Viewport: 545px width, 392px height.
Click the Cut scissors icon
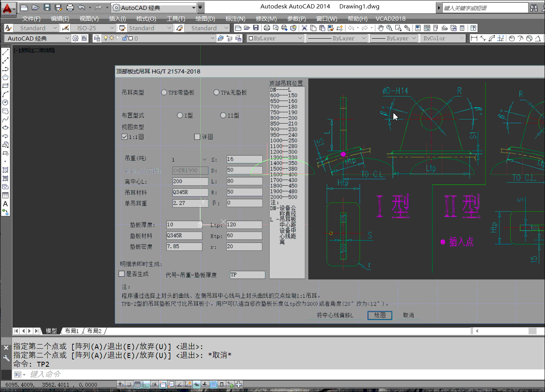304,28
